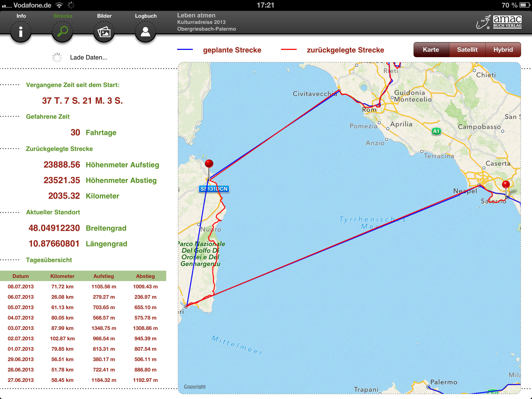Open the Logbuch person icon

[145, 32]
